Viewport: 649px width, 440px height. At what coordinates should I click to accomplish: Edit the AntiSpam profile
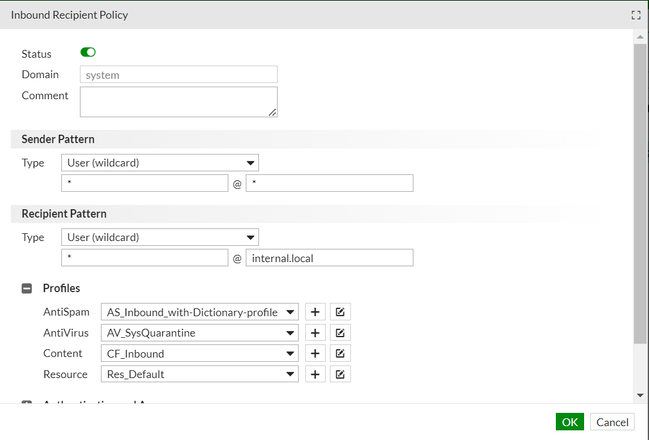(x=340, y=312)
